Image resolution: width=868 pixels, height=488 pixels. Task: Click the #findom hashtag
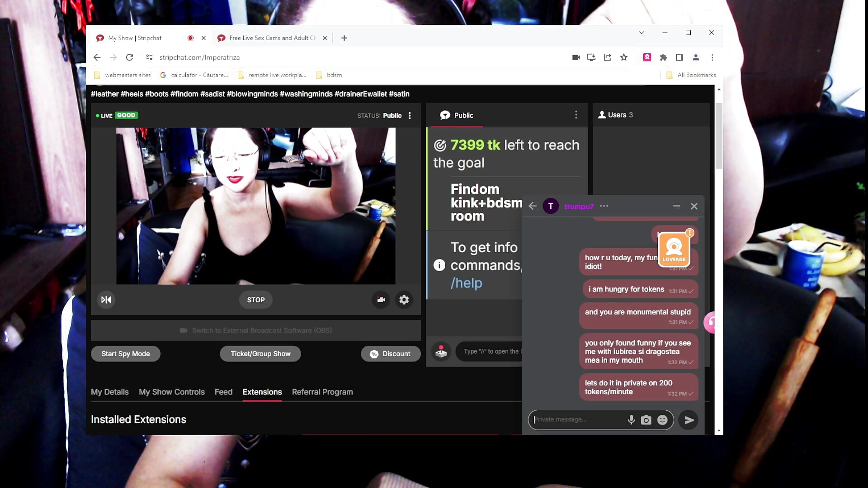click(x=184, y=94)
